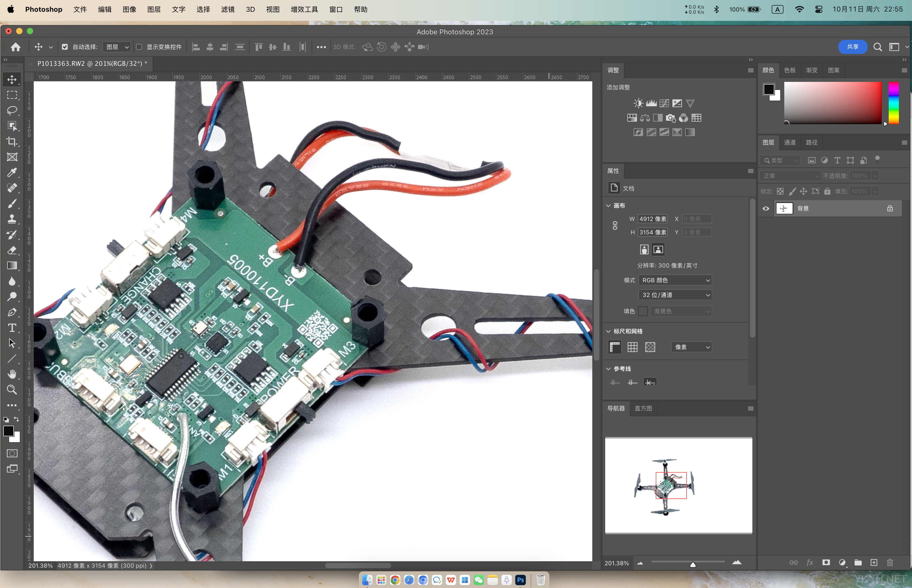This screenshot has width=912, height=588.
Task: Create a new layer in Layers panel
Action: [x=874, y=562]
